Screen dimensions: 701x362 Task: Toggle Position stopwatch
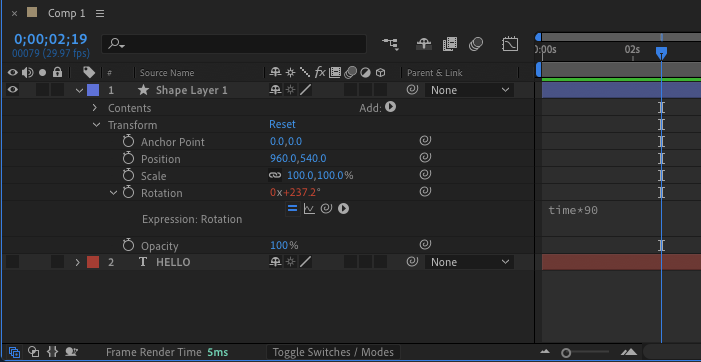128,159
